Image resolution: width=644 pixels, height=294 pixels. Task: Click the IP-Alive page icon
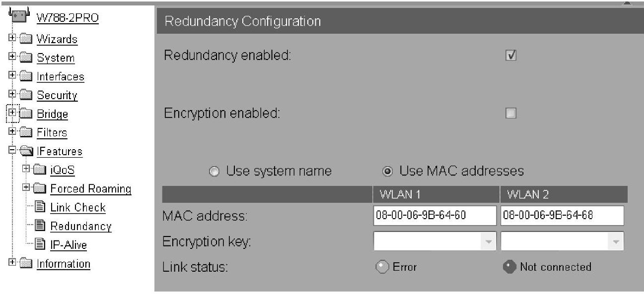[41, 245]
